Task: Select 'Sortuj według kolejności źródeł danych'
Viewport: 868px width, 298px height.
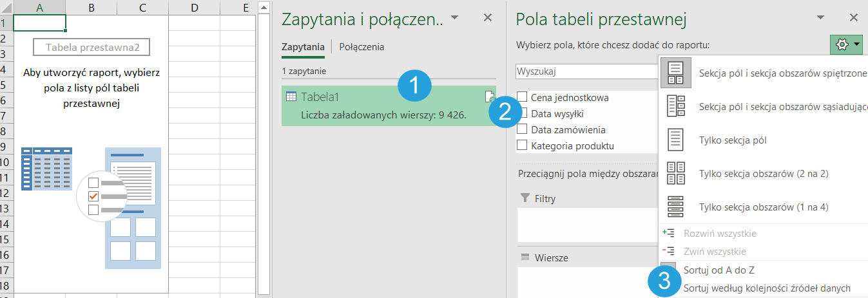Action: coord(766,288)
